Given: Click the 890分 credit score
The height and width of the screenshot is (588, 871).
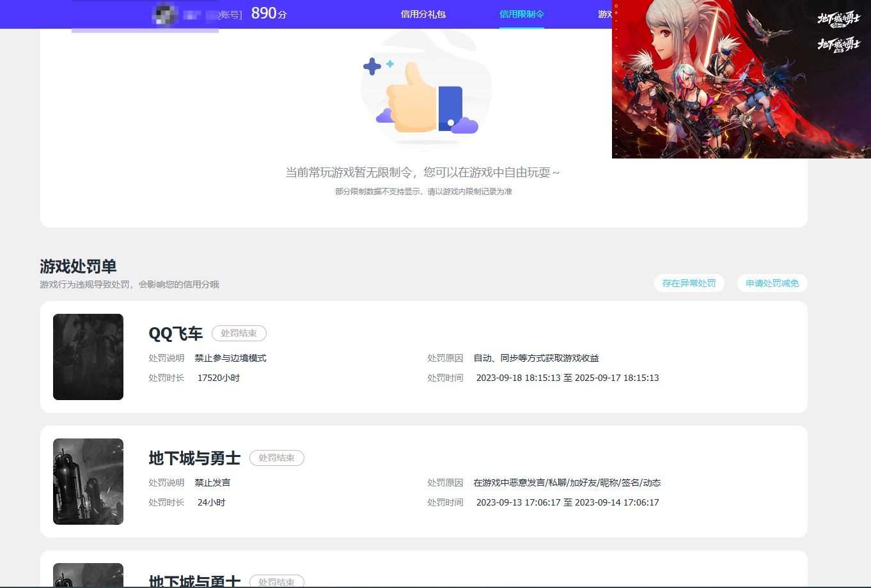Looking at the screenshot, I should [x=269, y=13].
